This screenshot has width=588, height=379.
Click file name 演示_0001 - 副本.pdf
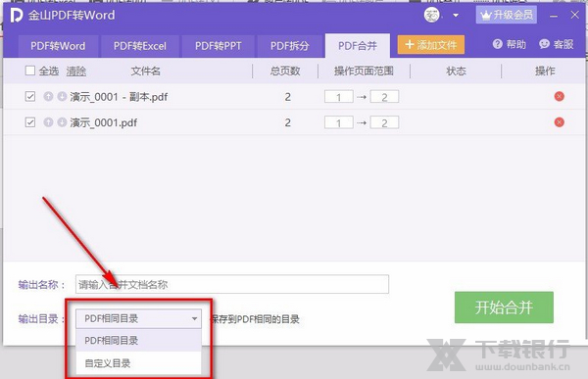[x=119, y=97]
